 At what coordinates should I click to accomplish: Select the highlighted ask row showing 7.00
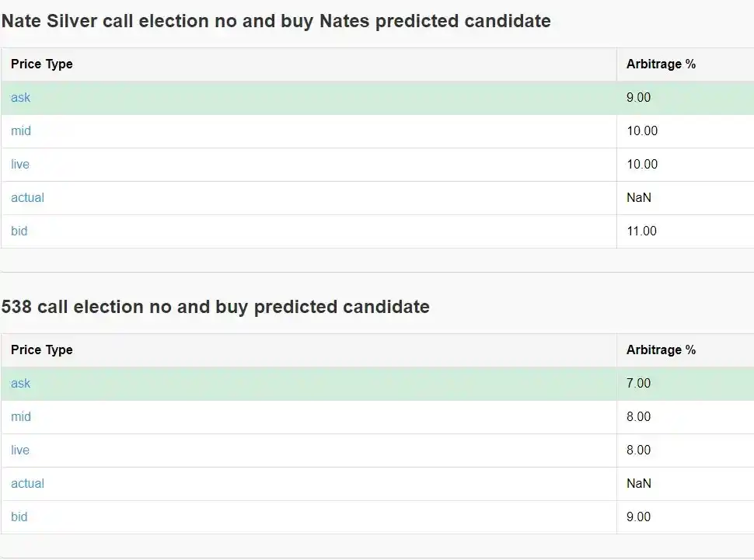pos(311,383)
